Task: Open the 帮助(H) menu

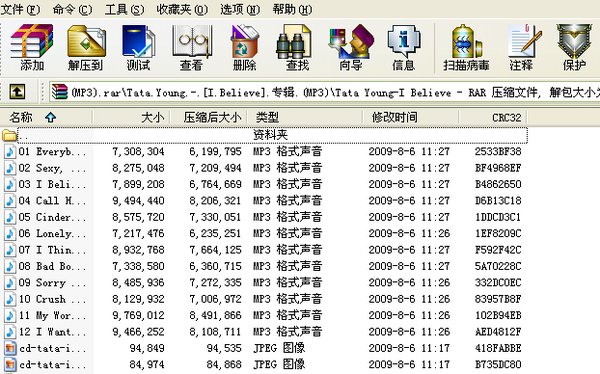Action: [x=292, y=9]
